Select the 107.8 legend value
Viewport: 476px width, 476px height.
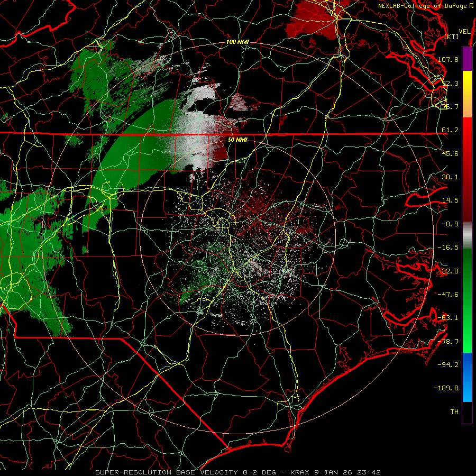(x=448, y=59)
